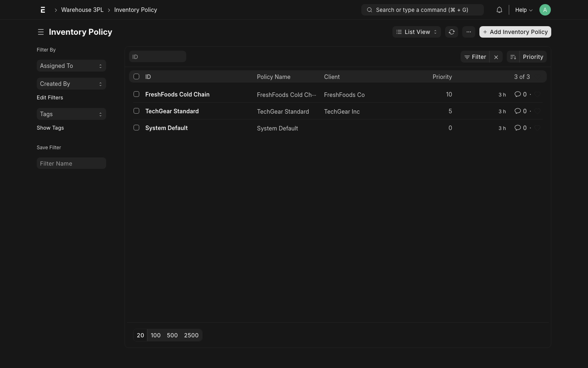Open the ellipsis menu beside the refresh icon
This screenshot has width=588, height=368.
[468, 32]
